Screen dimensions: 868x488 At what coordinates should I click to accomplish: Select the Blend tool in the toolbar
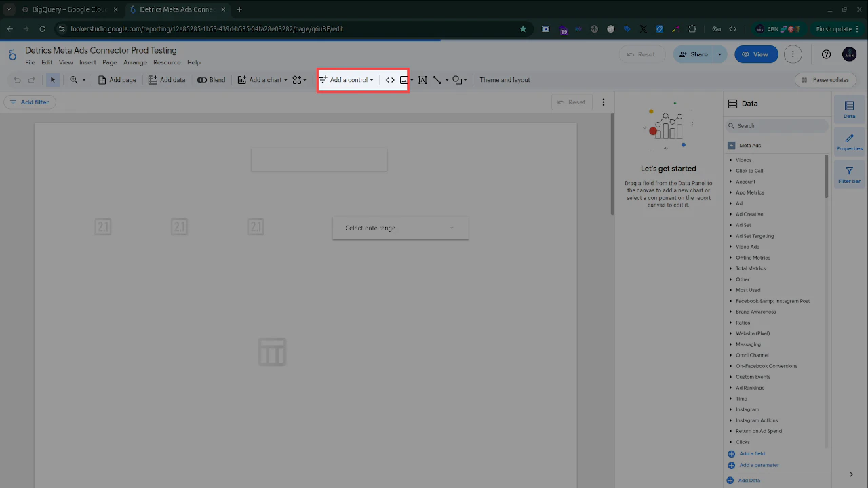211,79
